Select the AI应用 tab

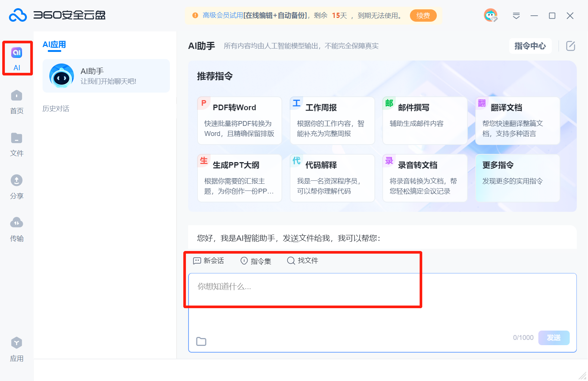tap(54, 45)
